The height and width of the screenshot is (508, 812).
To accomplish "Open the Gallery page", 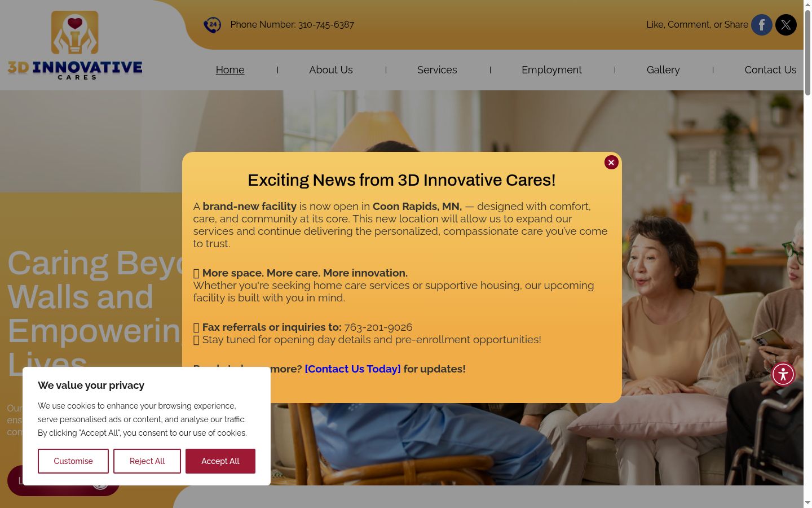I will [x=663, y=70].
